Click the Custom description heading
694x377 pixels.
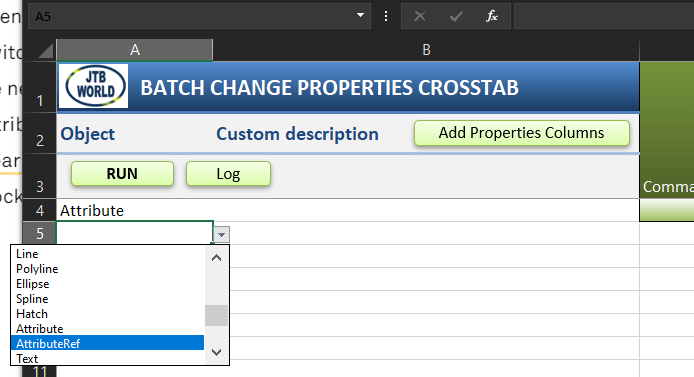click(x=297, y=134)
